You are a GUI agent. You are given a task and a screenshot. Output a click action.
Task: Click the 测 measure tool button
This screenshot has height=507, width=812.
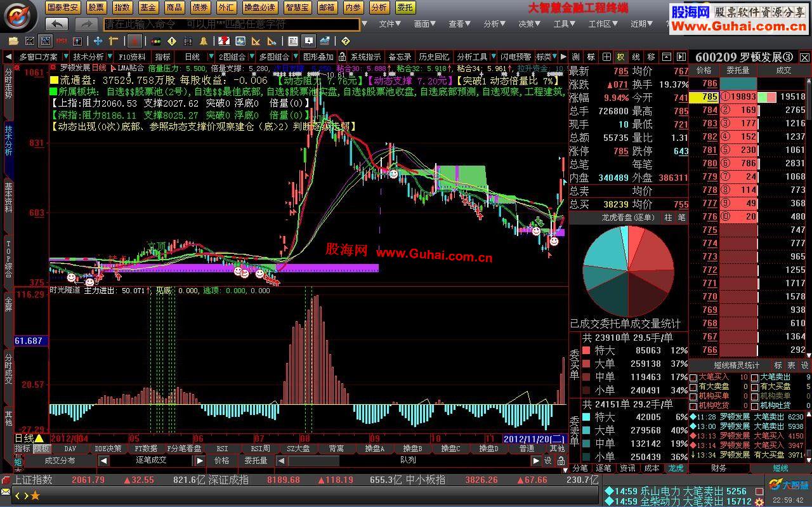[575, 56]
